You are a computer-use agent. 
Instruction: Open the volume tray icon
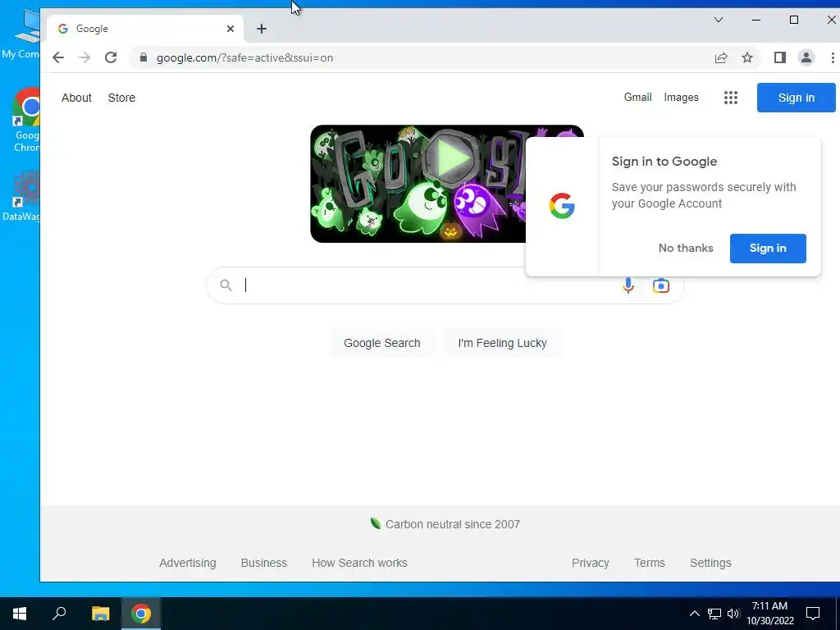(733, 614)
